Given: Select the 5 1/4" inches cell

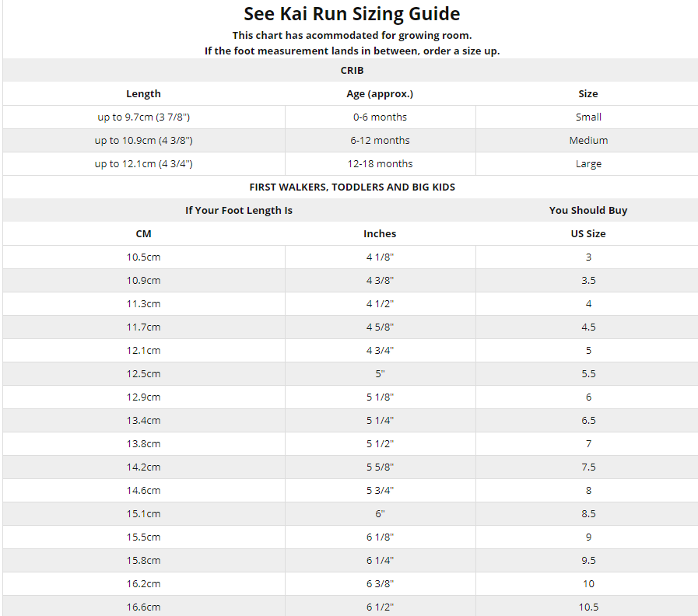Looking at the screenshot, I should (x=380, y=420).
